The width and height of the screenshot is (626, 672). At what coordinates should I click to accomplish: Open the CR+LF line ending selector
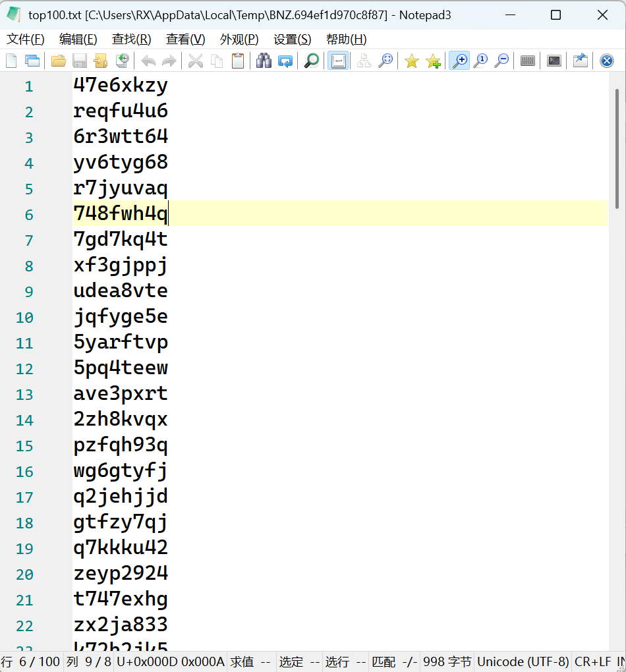(592, 661)
